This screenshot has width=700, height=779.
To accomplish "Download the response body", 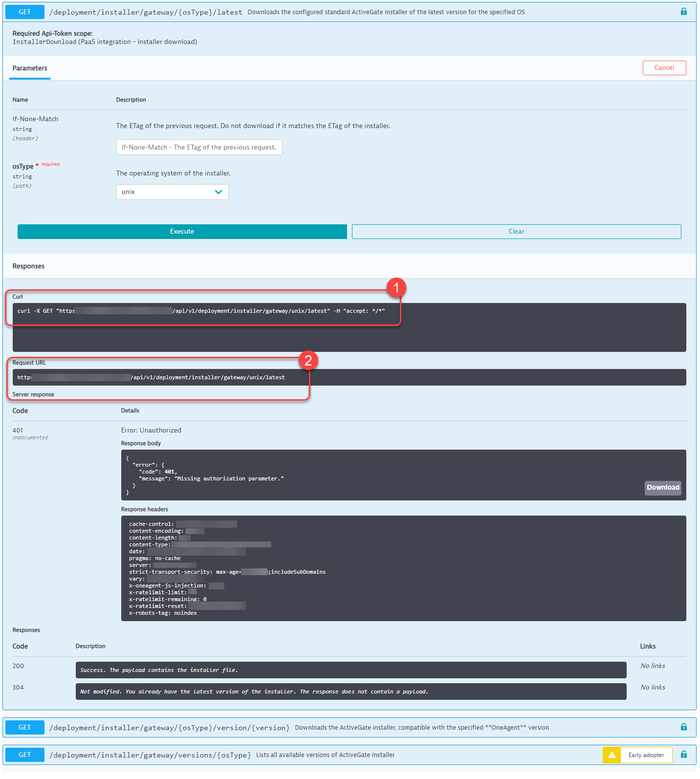I will tap(662, 488).
